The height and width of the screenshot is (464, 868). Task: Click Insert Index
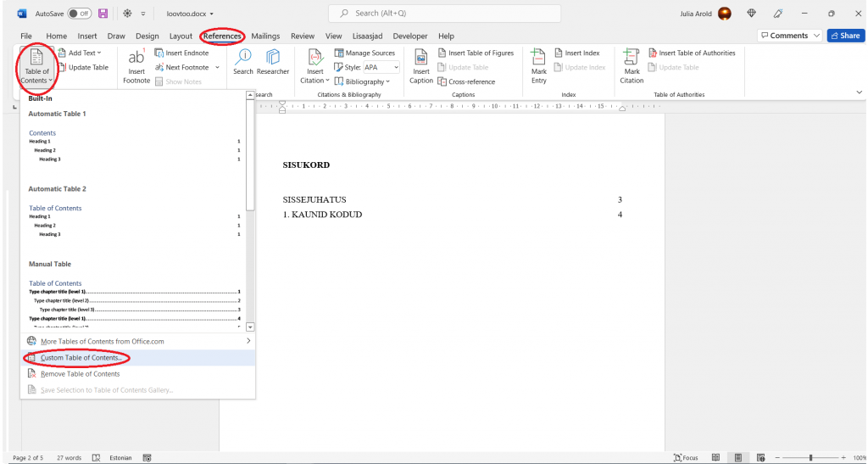coord(576,53)
